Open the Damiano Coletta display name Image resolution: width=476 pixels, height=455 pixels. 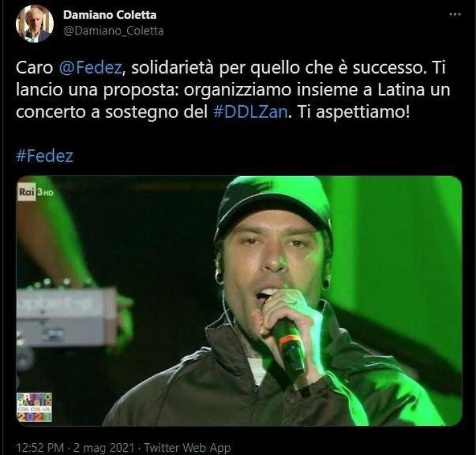point(110,15)
